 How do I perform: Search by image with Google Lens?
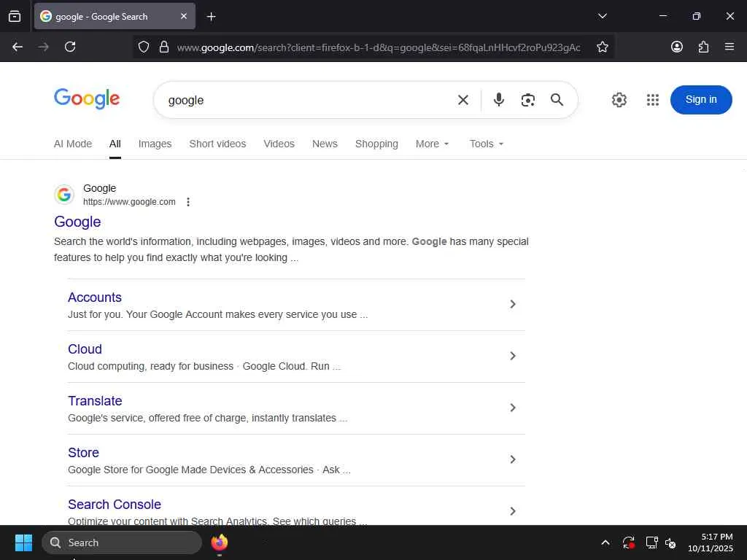527,100
